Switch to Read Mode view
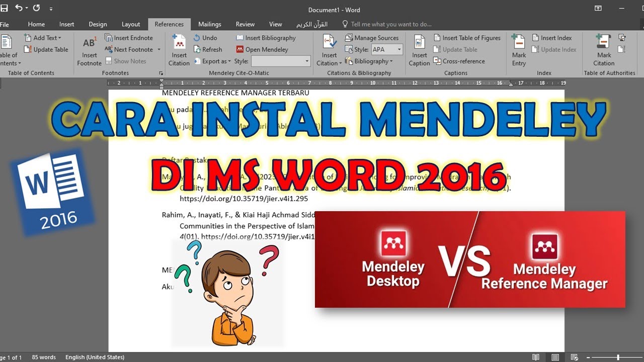This screenshot has width=644, height=362. [536, 357]
